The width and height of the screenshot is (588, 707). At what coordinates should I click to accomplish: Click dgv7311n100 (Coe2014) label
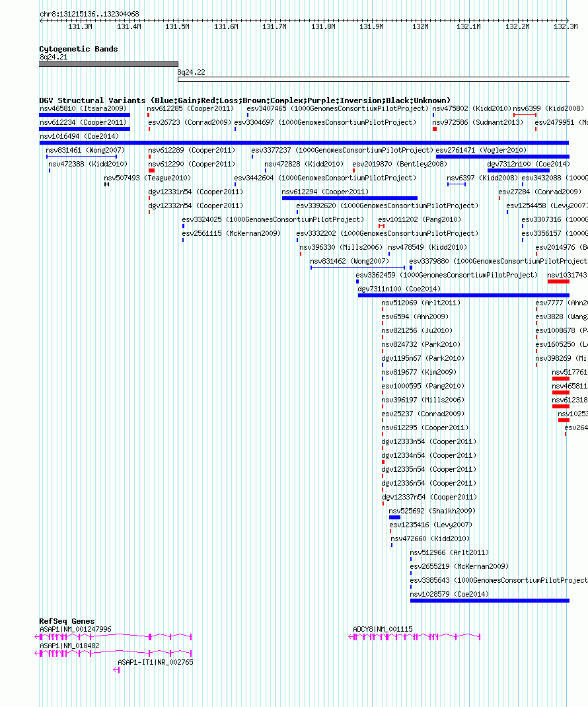pos(399,289)
